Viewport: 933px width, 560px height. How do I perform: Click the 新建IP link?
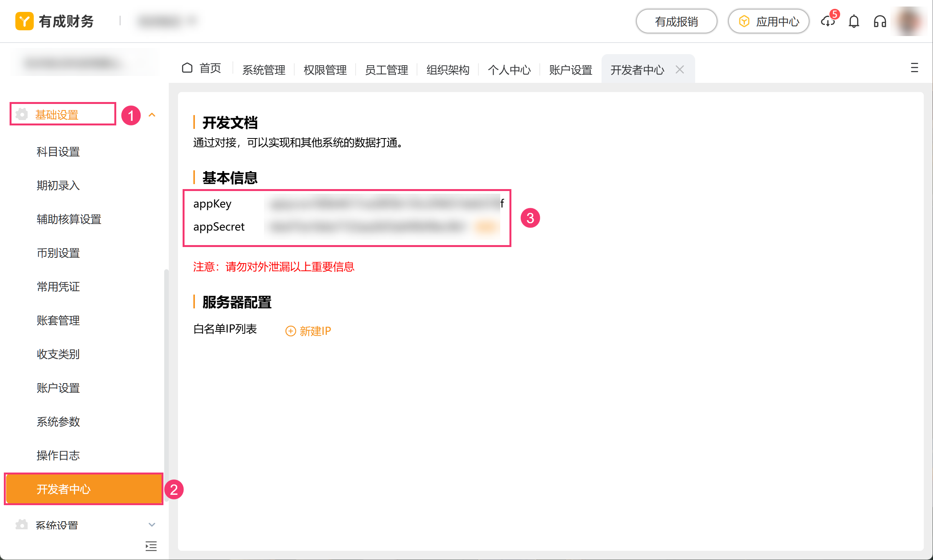pyautogui.click(x=308, y=331)
